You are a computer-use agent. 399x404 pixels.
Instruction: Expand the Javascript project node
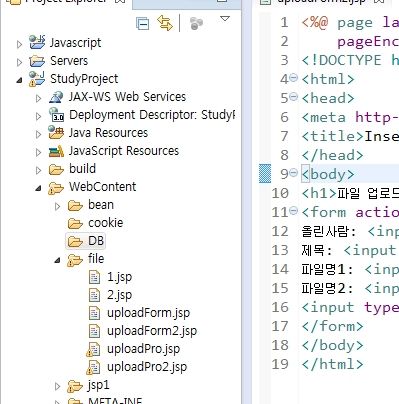pos(19,44)
